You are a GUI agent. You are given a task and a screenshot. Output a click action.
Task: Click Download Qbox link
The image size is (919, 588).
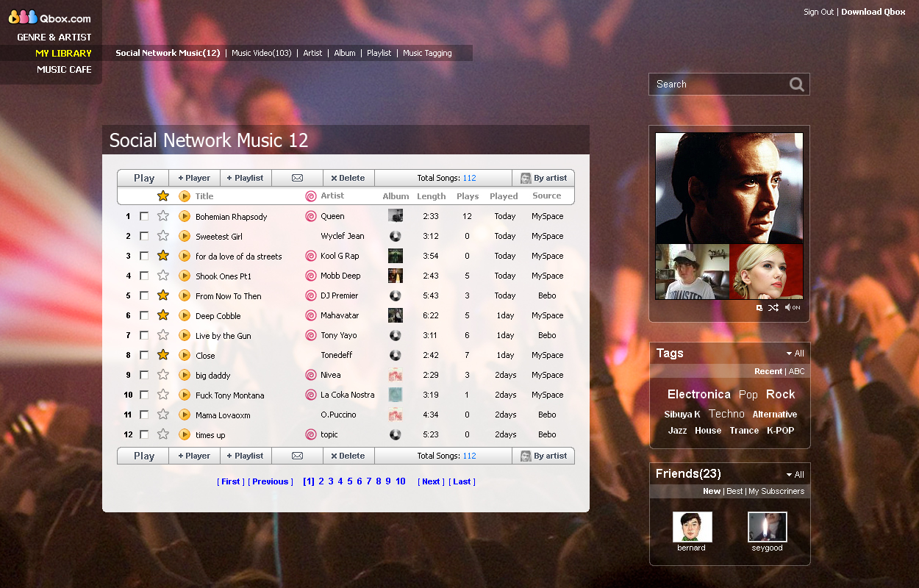873,12
